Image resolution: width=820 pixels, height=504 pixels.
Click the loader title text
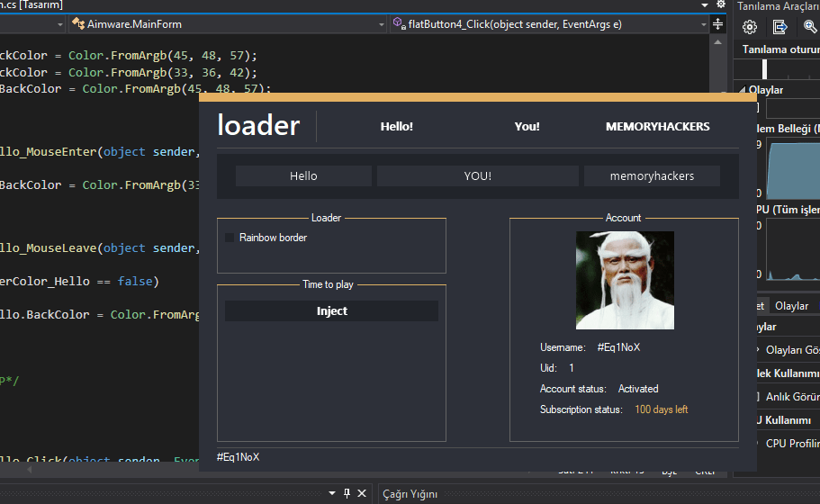point(258,125)
